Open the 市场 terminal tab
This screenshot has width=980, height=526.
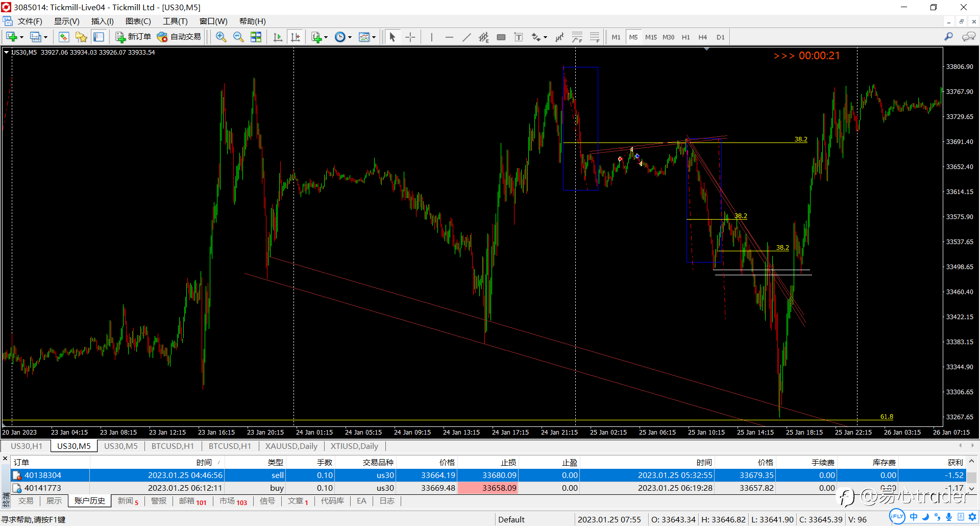pos(233,501)
